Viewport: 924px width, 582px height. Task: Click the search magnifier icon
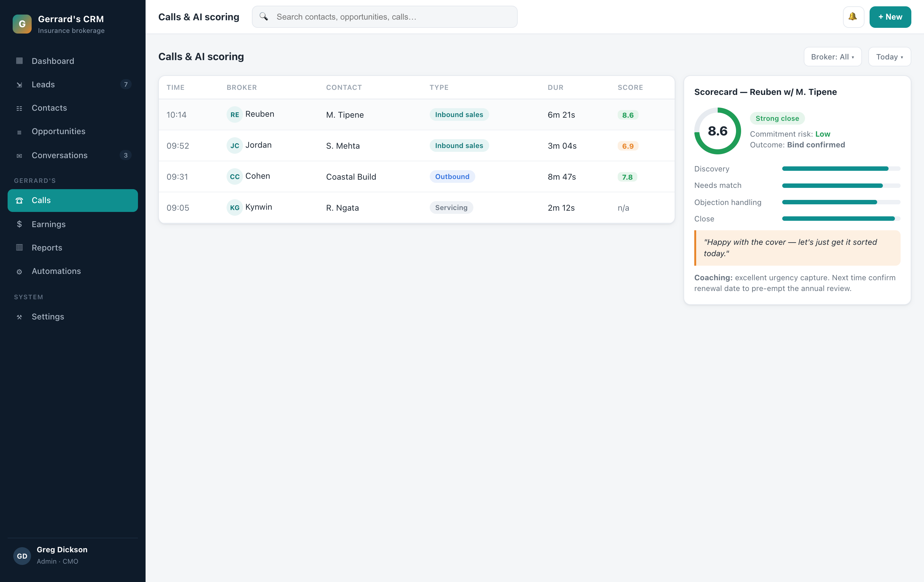point(264,16)
